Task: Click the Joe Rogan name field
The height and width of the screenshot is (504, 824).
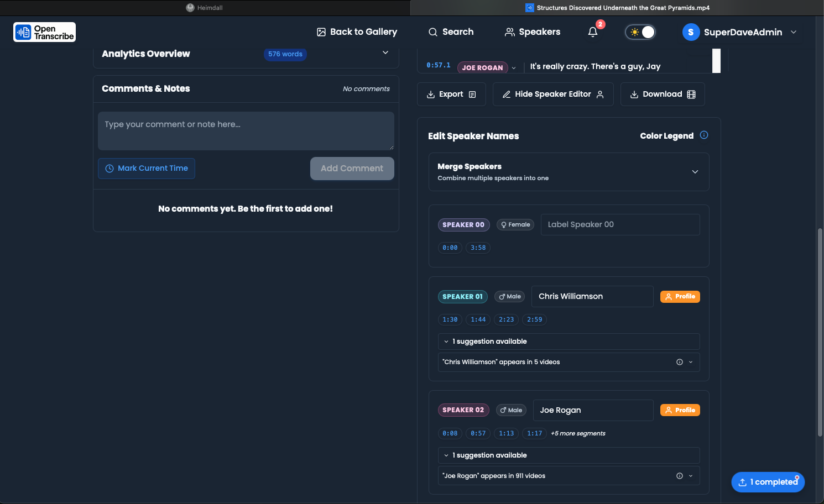Action: pyautogui.click(x=593, y=411)
